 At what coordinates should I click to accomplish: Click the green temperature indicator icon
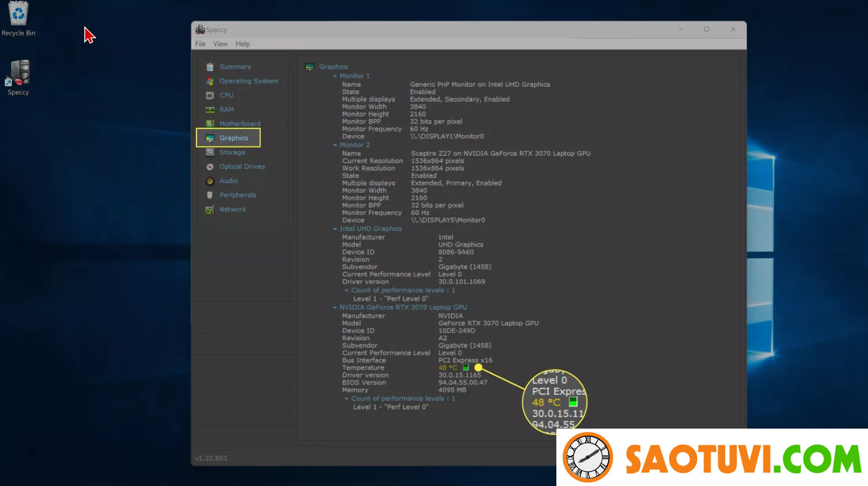pyautogui.click(x=466, y=367)
